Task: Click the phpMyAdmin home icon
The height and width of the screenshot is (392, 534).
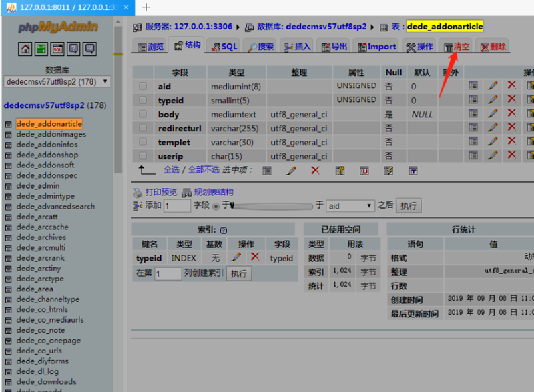Action: (25, 49)
